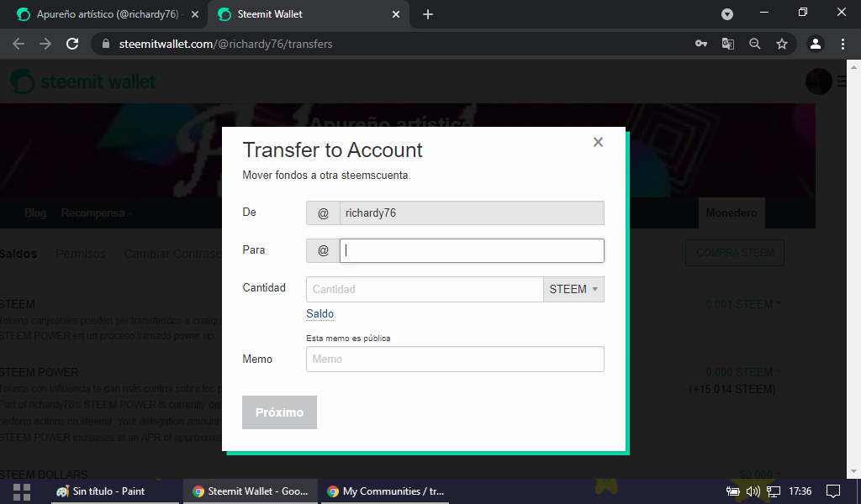Open the Chrome three-dot menu

[843, 44]
